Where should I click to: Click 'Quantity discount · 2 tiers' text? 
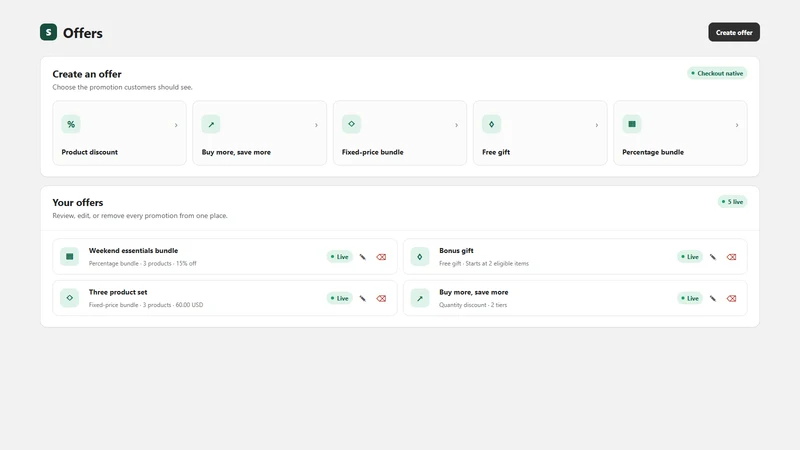tap(473, 305)
